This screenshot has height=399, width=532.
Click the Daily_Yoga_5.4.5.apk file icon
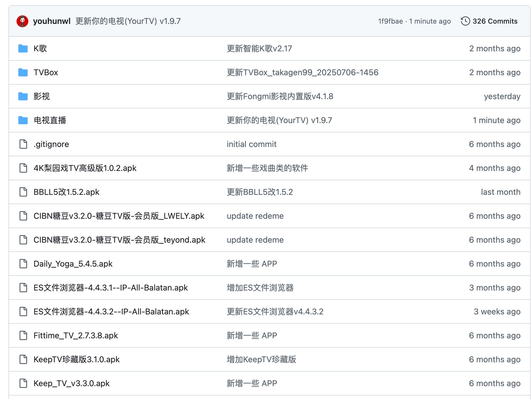pyautogui.click(x=23, y=264)
